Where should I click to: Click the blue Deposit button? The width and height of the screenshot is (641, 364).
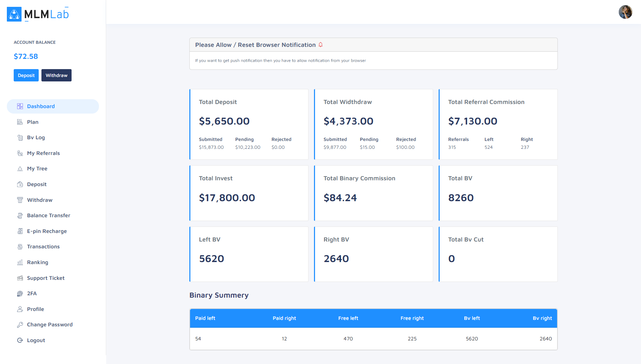[x=26, y=75]
